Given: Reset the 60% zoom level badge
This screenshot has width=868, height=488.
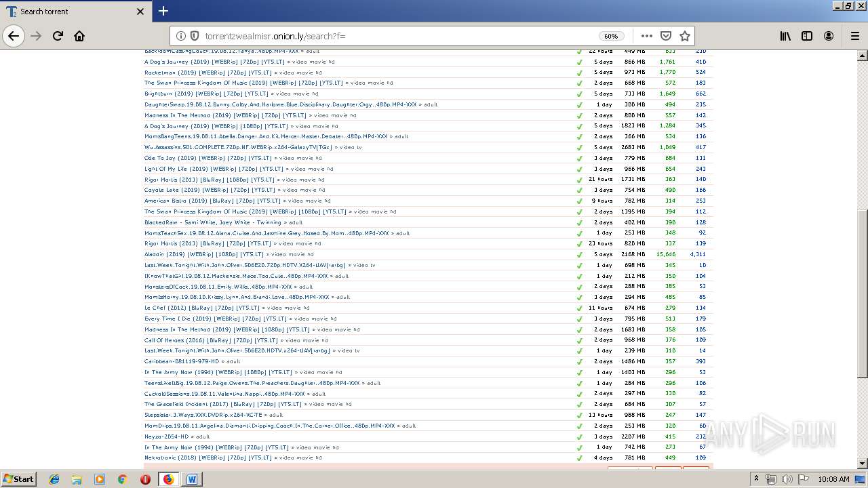Looking at the screenshot, I should 611,36.
